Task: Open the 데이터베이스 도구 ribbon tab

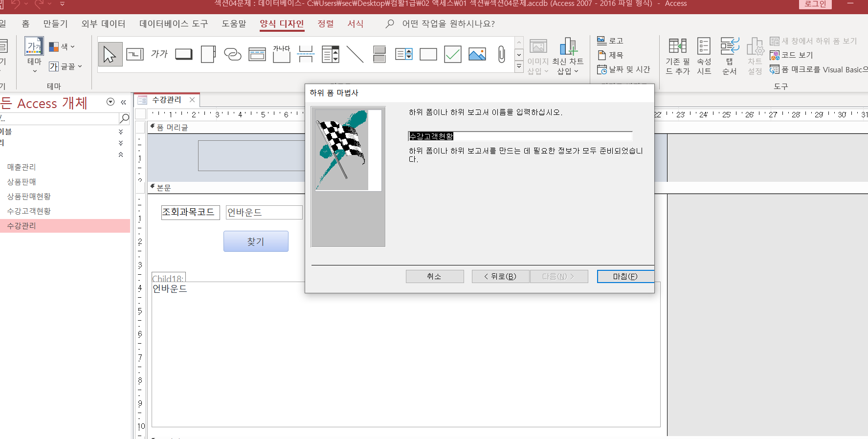Action: 174,24
